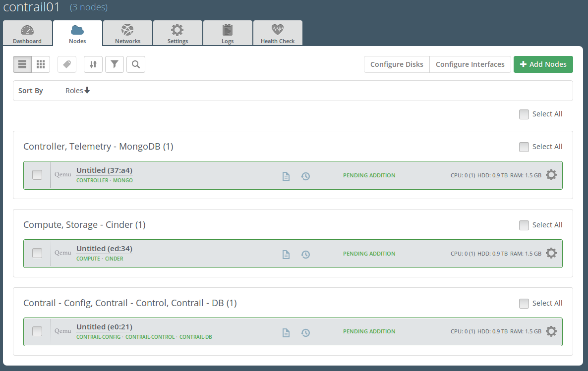The image size is (588, 371).
Task: Rename node Untitled (37:a4)
Action: tap(104, 170)
